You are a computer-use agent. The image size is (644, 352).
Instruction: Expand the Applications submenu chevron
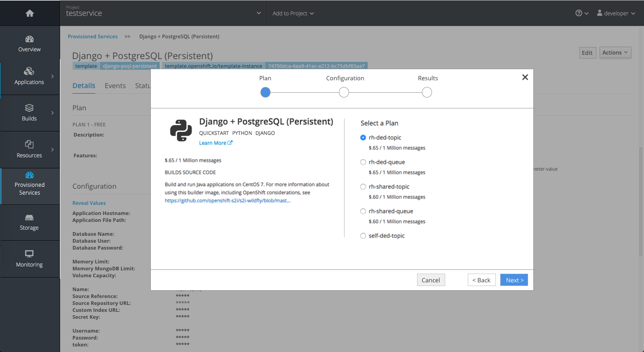(52, 76)
